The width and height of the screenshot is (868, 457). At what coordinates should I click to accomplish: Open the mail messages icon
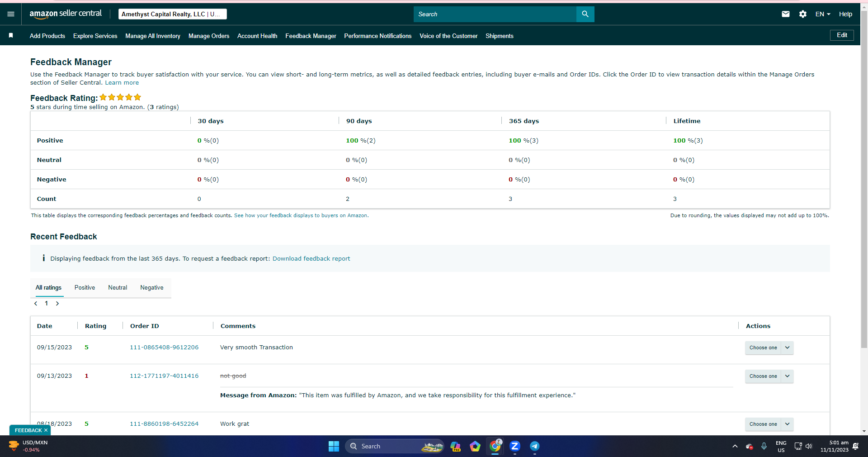pyautogui.click(x=786, y=14)
